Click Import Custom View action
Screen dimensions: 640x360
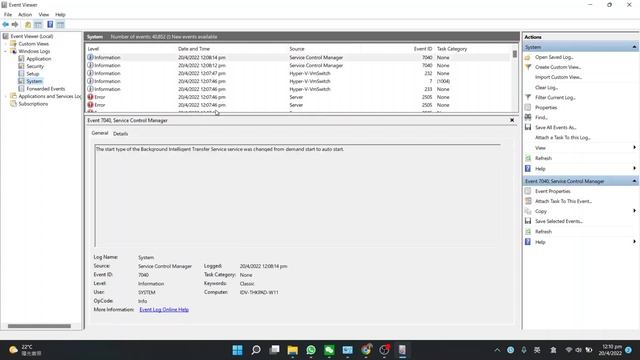point(558,77)
